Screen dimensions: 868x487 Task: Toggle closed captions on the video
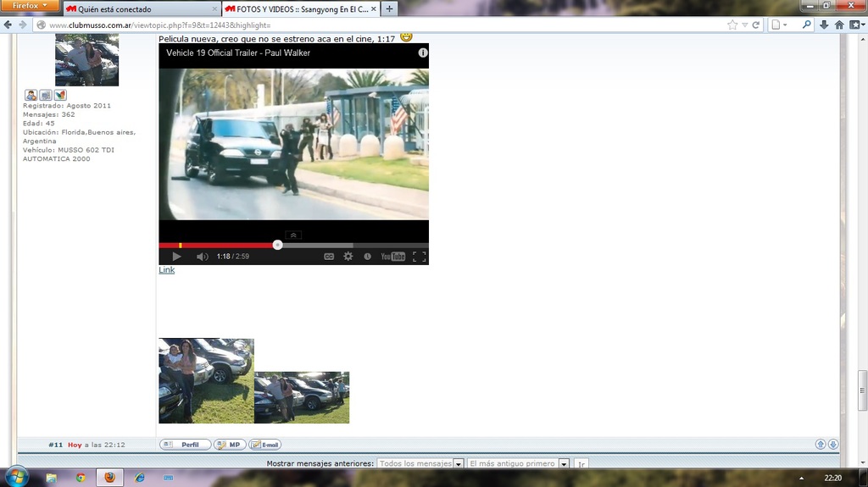click(329, 257)
